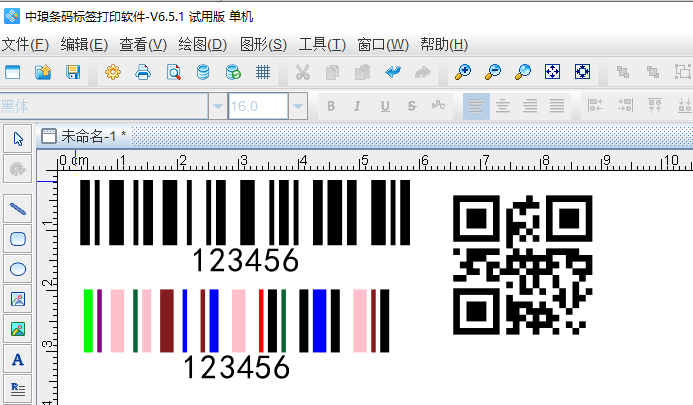
Task: Expand the font name dropdown
Action: 217,106
